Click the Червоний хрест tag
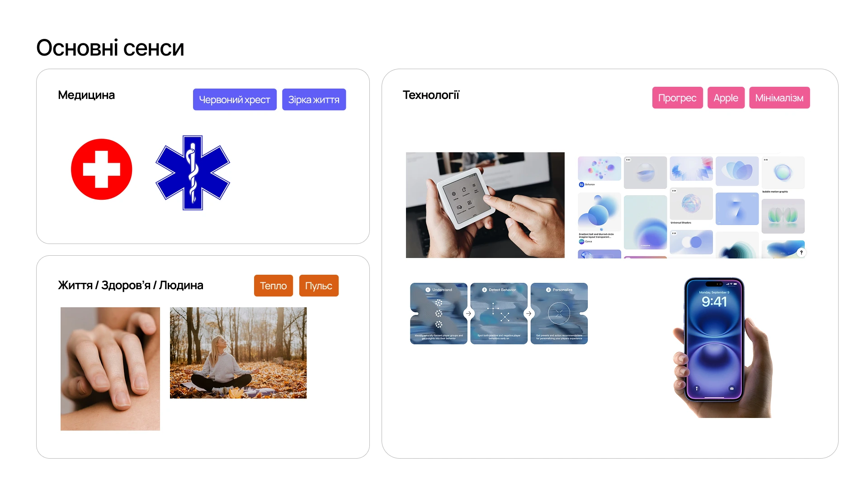This screenshot has height=488, width=868. click(x=235, y=99)
